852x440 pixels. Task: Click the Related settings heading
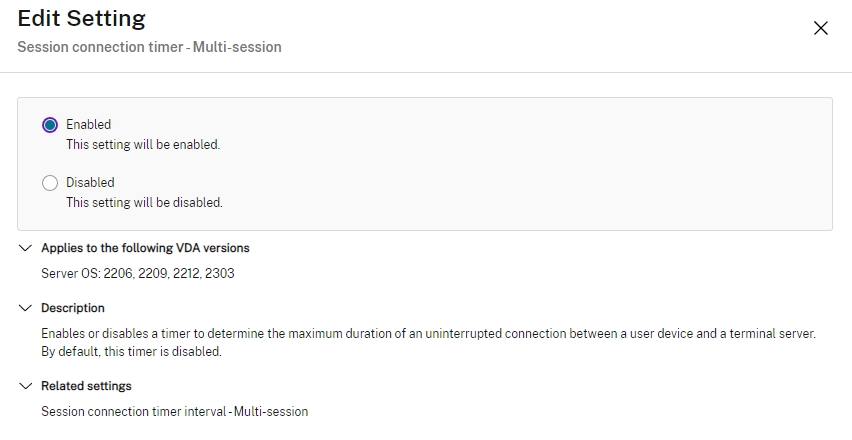tap(86, 386)
